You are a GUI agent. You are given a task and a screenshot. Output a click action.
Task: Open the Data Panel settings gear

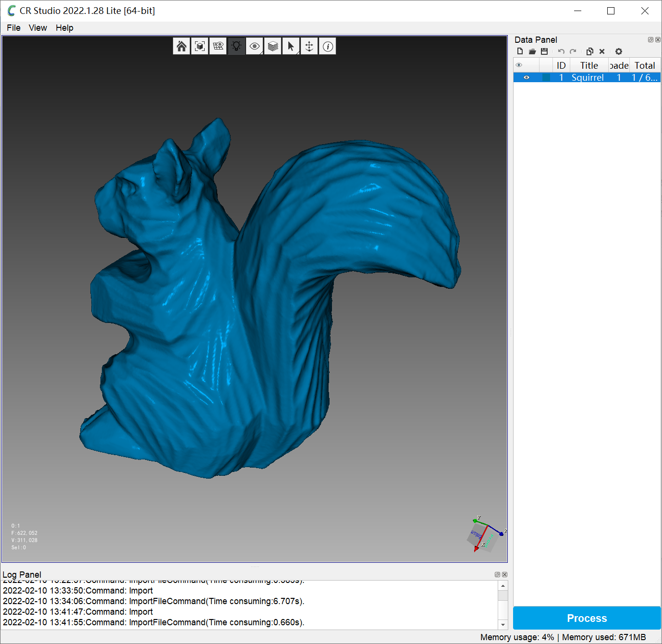tap(618, 51)
